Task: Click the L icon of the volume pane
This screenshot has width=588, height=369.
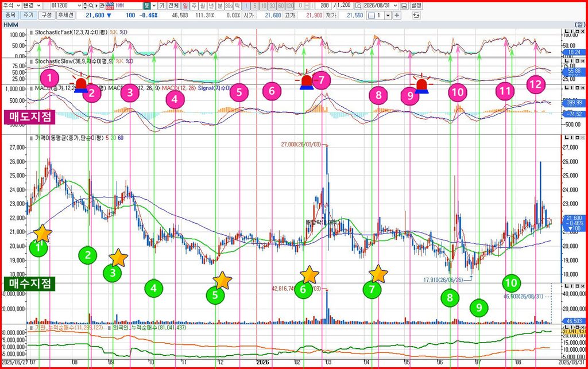Action: tap(567, 285)
